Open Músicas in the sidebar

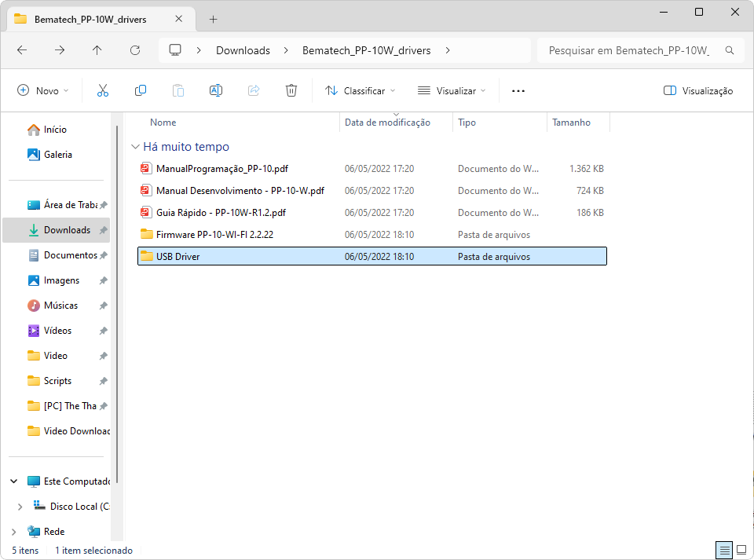point(57,306)
